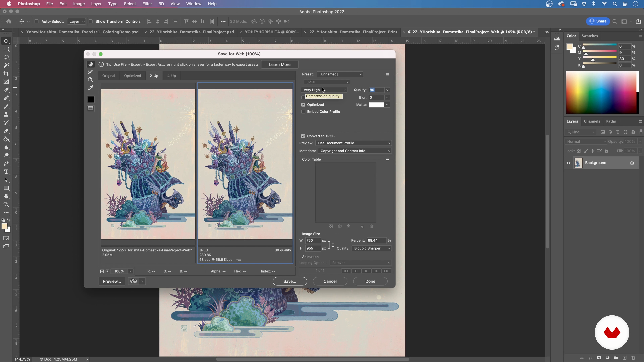
Task: Toggle Quick Mask mode
Action: click(x=6, y=238)
